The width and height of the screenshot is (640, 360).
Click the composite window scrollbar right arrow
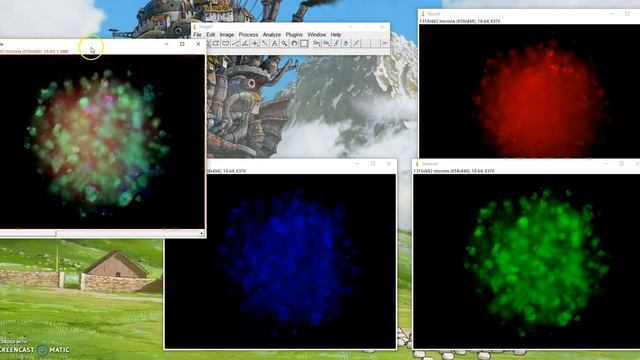(x=202, y=233)
